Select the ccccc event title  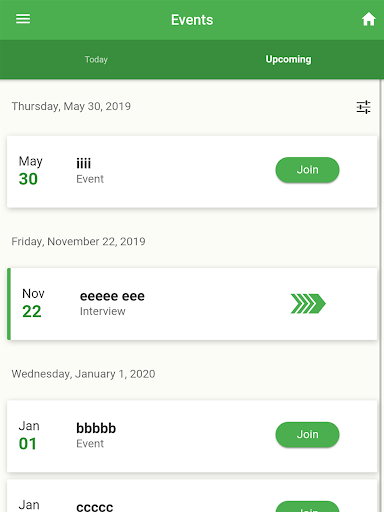pyautogui.click(x=95, y=507)
